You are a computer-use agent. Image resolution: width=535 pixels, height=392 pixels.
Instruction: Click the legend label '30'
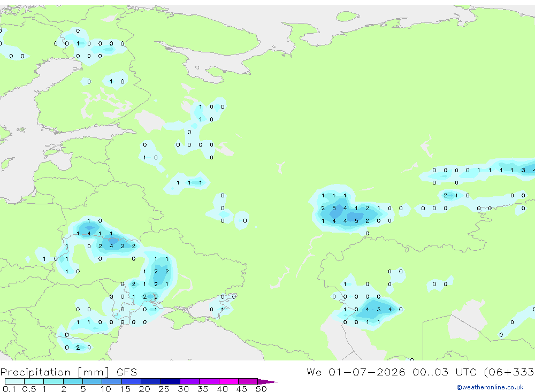click(x=183, y=389)
